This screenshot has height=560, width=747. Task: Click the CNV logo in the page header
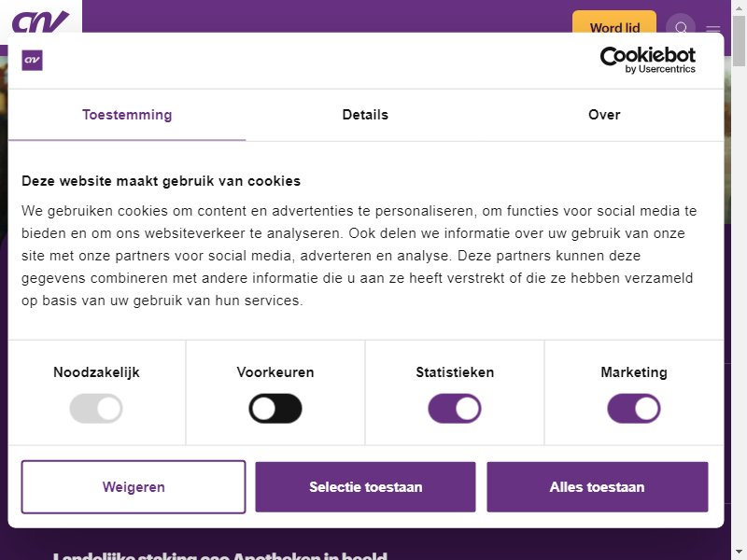(x=40, y=21)
